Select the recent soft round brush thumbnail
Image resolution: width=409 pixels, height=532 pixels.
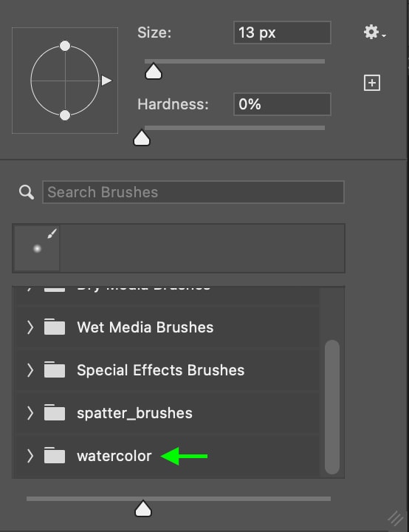(37, 248)
